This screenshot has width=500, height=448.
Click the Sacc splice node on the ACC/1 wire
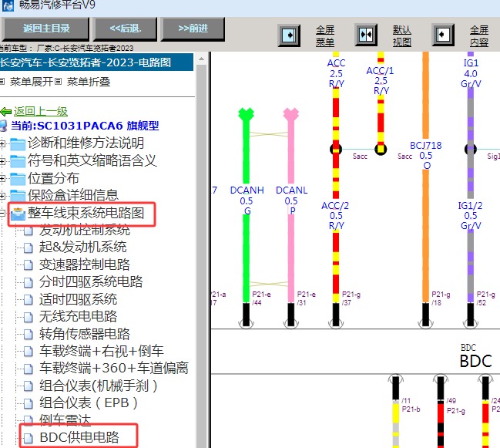point(381,149)
